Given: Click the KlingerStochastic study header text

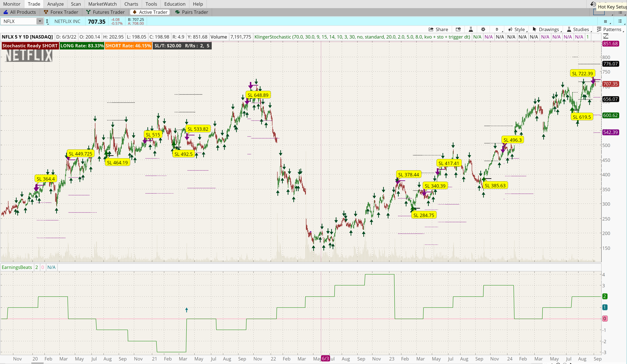Looking at the screenshot, I should 362,37.
